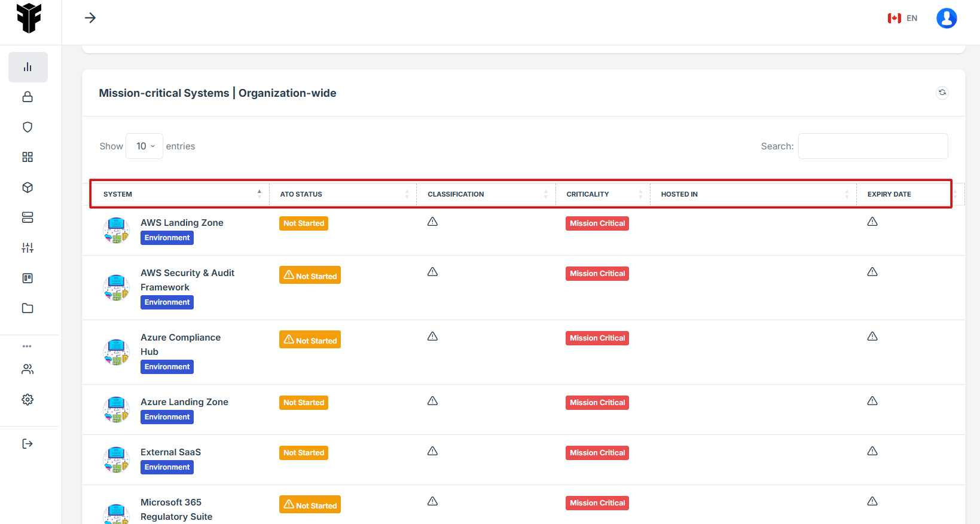Open the folder icon in sidebar
Viewport: 980px width, 524px height.
(x=28, y=308)
